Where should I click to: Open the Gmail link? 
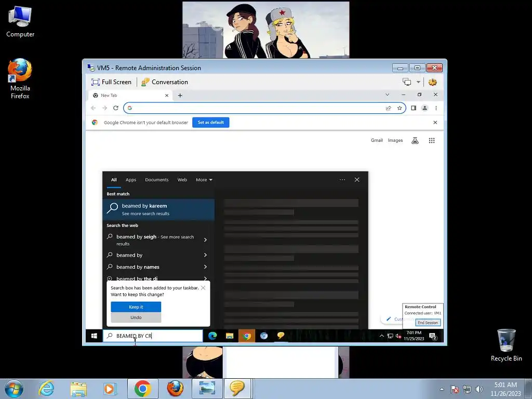click(x=377, y=140)
